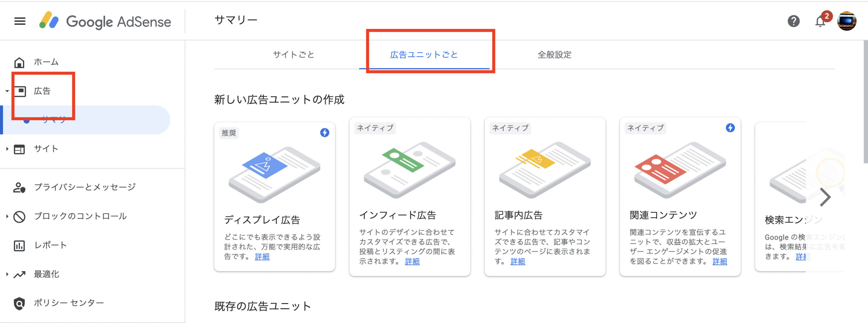This screenshot has height=323, width=868.
Task: Switch to the 全般設定 tab
Action: (x=554, y=55)
